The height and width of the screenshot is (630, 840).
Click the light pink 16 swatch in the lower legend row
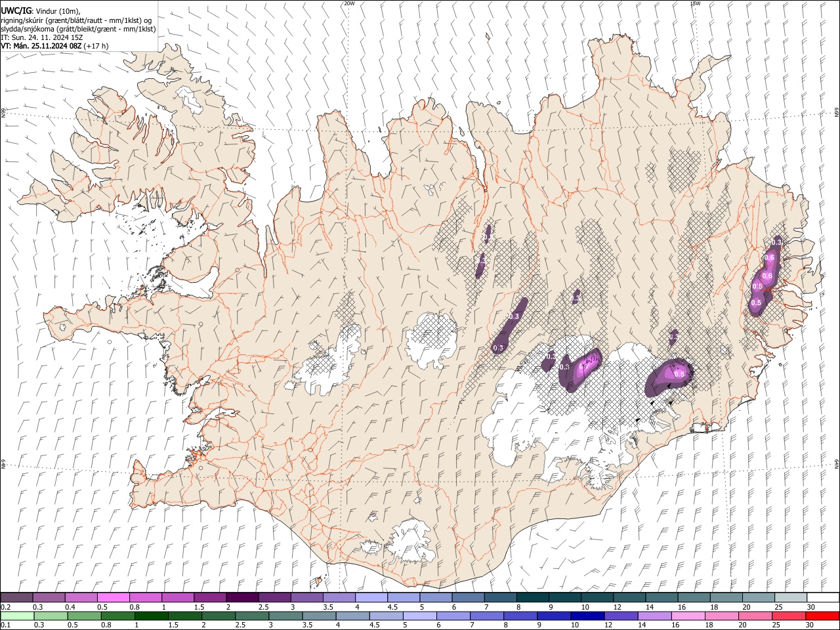click(x=688, y=616)
